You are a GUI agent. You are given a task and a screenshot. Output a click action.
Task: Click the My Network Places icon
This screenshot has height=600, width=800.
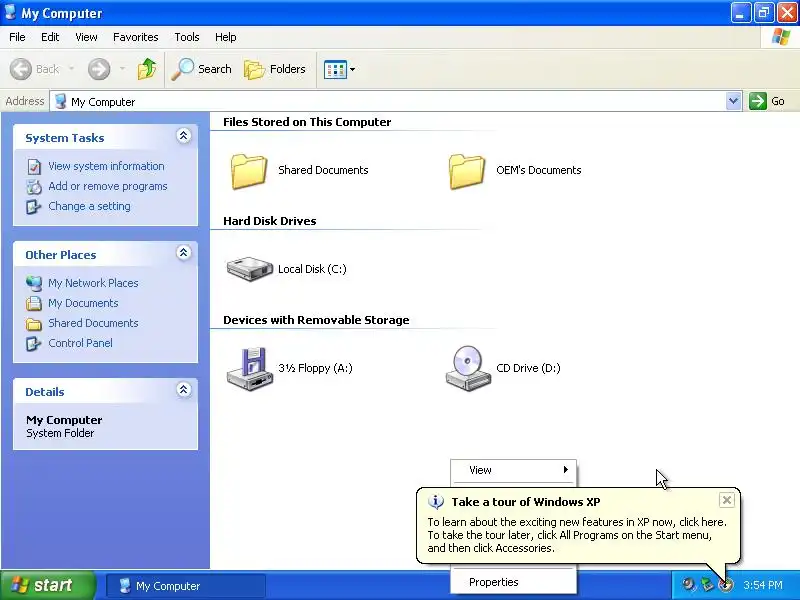(34, 283)
